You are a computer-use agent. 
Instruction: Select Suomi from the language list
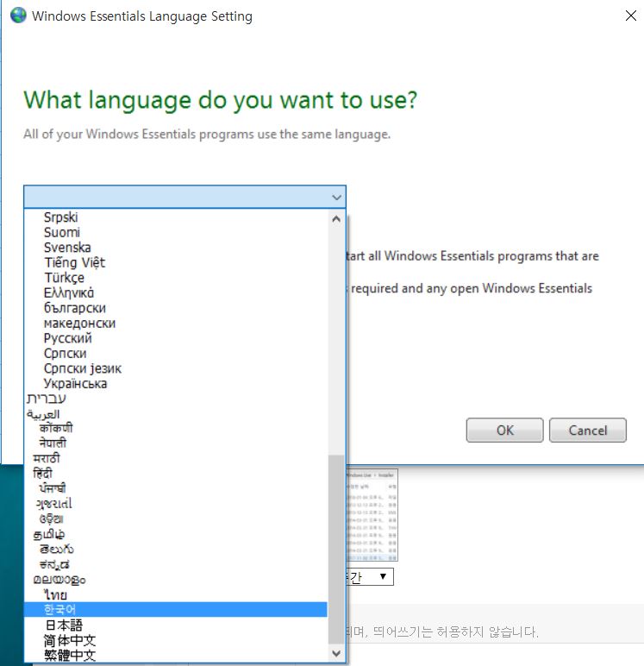coord(176,232)
